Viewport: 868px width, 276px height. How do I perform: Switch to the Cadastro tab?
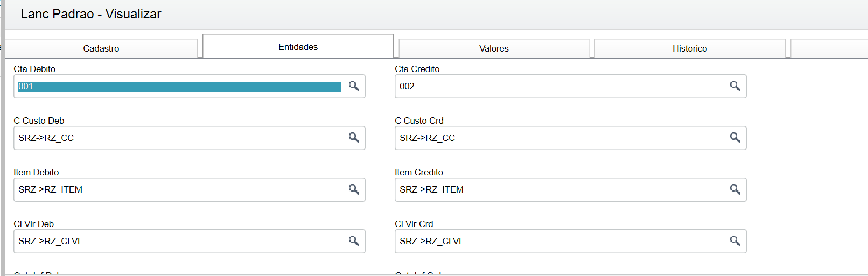101,48
